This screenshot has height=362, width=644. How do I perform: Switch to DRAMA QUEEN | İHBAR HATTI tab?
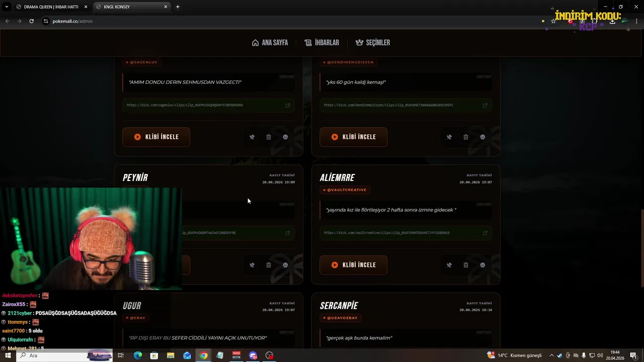52,7
